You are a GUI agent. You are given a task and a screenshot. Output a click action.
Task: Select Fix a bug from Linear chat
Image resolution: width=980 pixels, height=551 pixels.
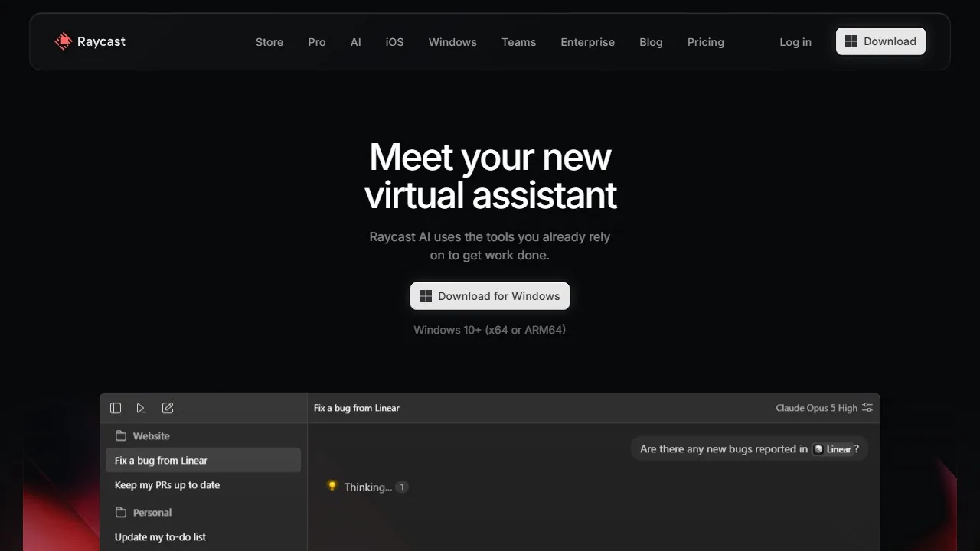coord(203,460)
